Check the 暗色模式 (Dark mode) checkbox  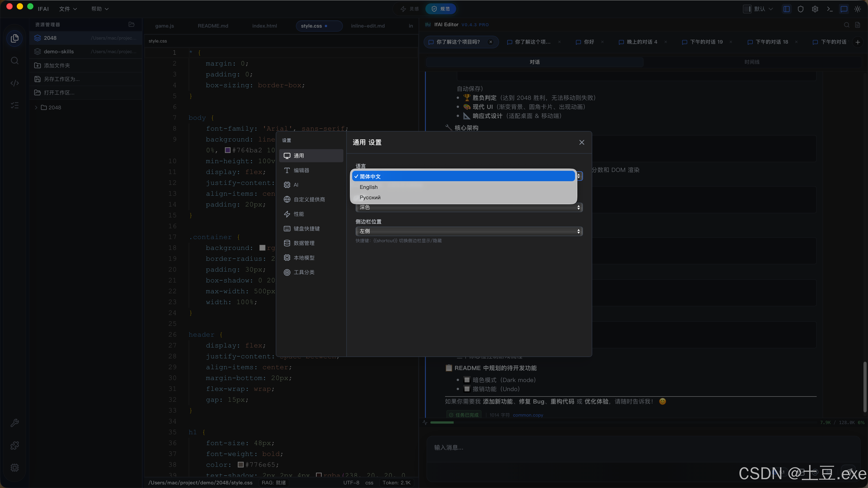click(x=467, y=380)
